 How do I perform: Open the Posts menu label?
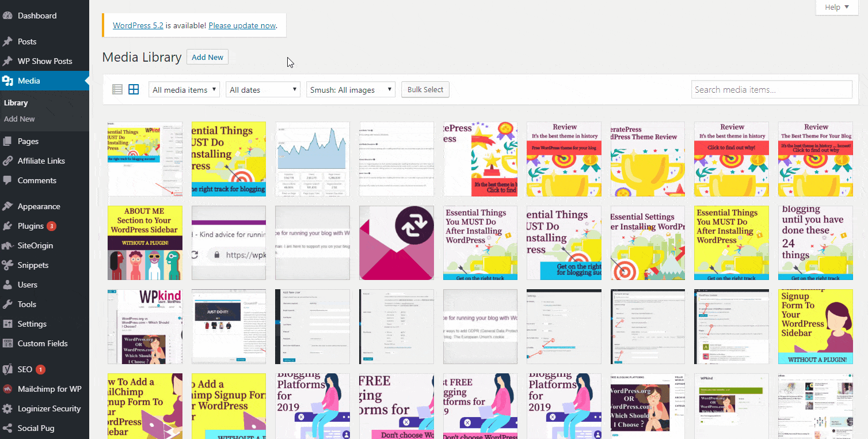pos(27,41)
